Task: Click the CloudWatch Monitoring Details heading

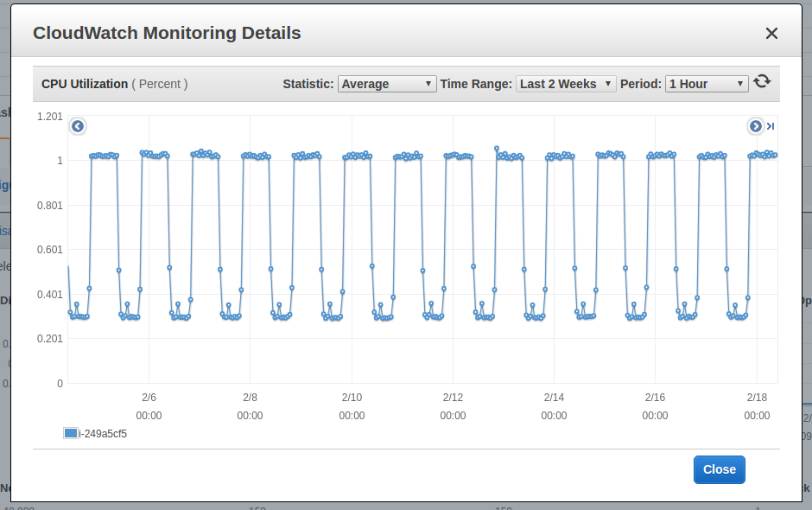Action: point(167,33)
